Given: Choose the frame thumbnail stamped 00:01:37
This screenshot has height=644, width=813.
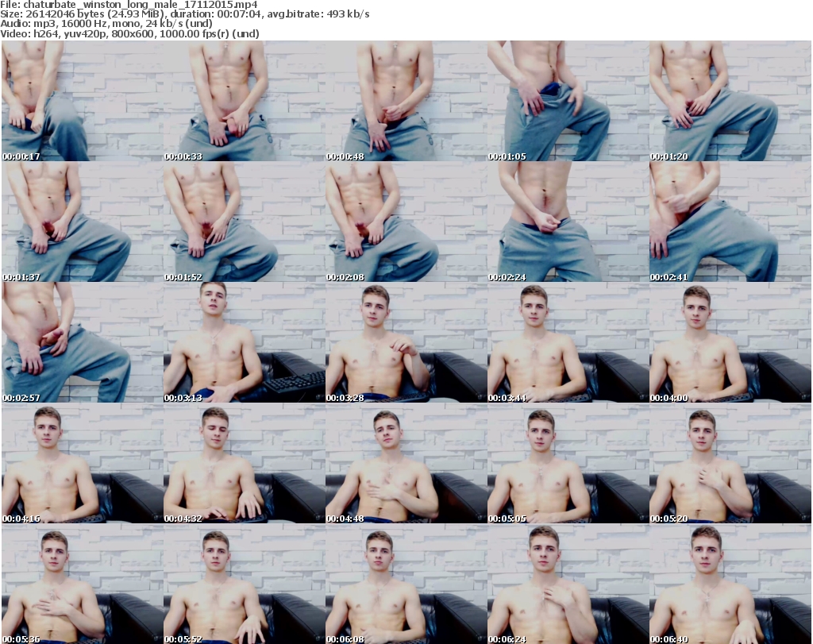Looking at the screenshot, I should (x=82, y=222).
